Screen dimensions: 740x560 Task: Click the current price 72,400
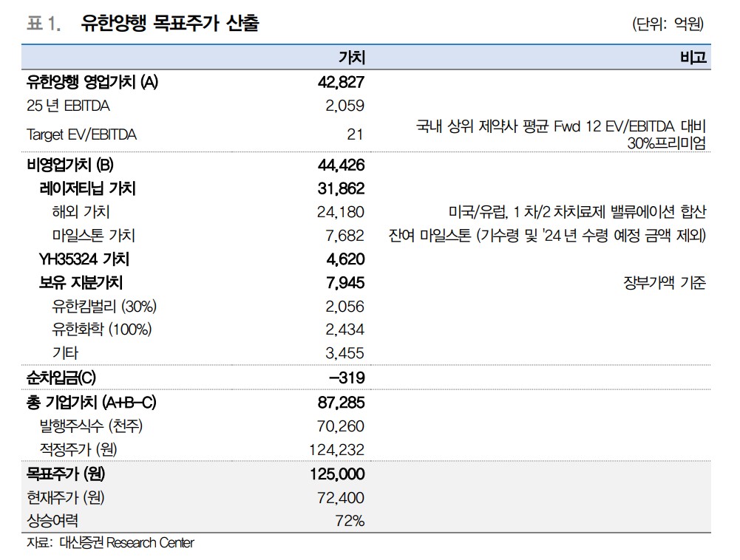(341, 498)
